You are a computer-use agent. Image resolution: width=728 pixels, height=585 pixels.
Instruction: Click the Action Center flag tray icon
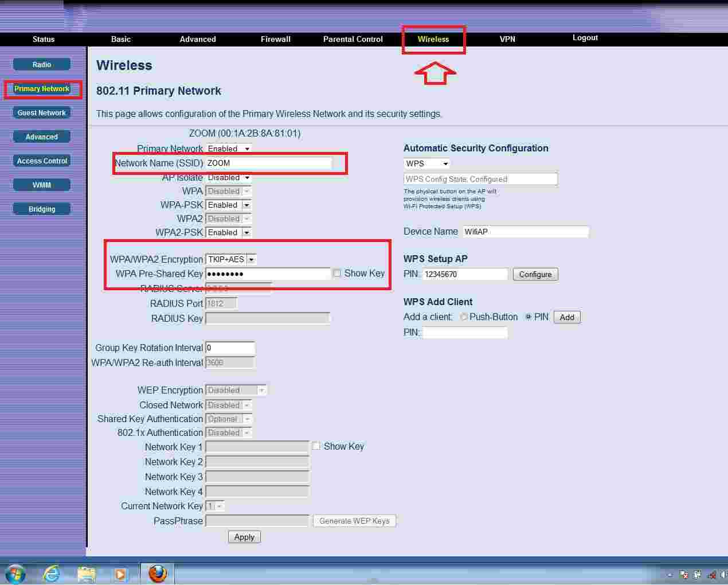[x=683, y=575]
